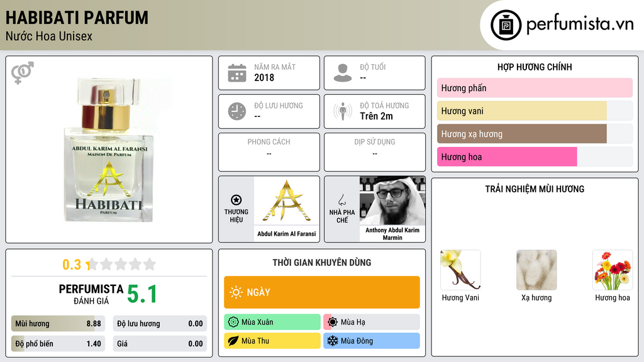Click the person icon beside Độ tuổi
Viewport: 644px width, 362px height.
343,73
